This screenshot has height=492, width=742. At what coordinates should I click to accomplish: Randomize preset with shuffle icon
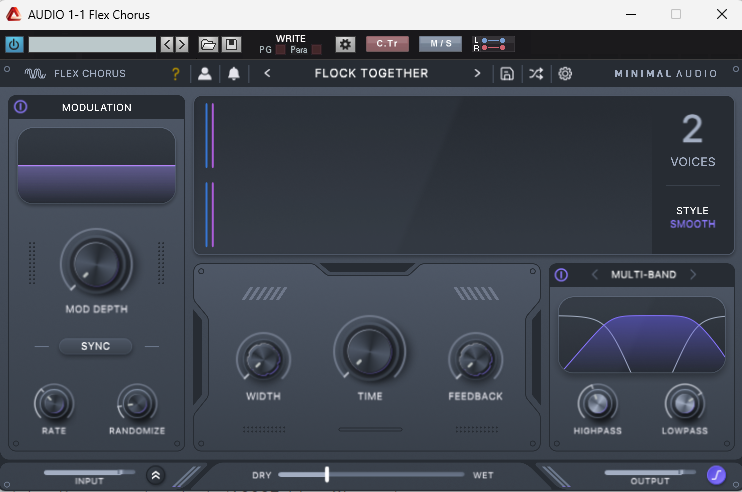pos(536,73)
